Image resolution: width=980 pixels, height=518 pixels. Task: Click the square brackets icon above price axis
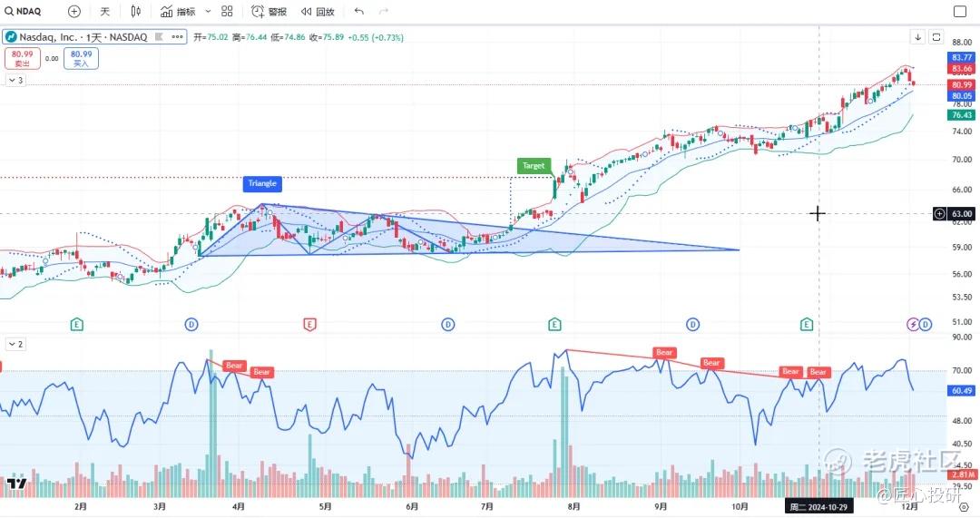tap(936, 37)
